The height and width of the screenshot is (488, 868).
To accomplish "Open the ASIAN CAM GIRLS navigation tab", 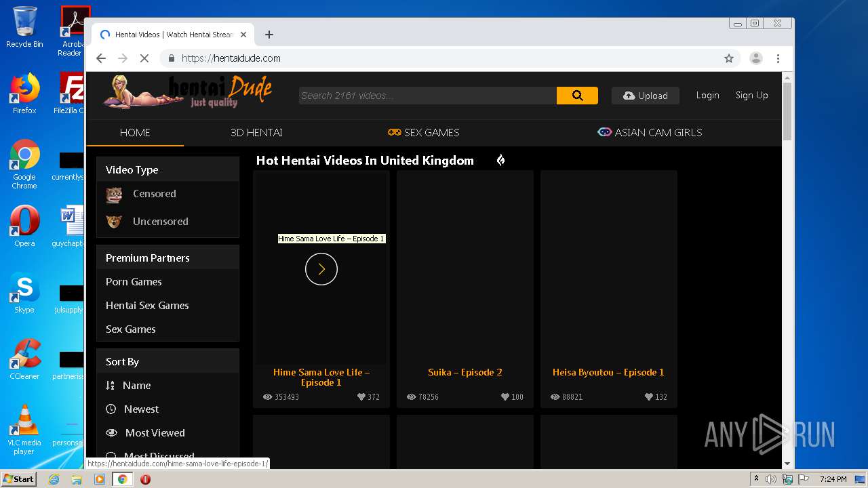I will click(650, 133).
